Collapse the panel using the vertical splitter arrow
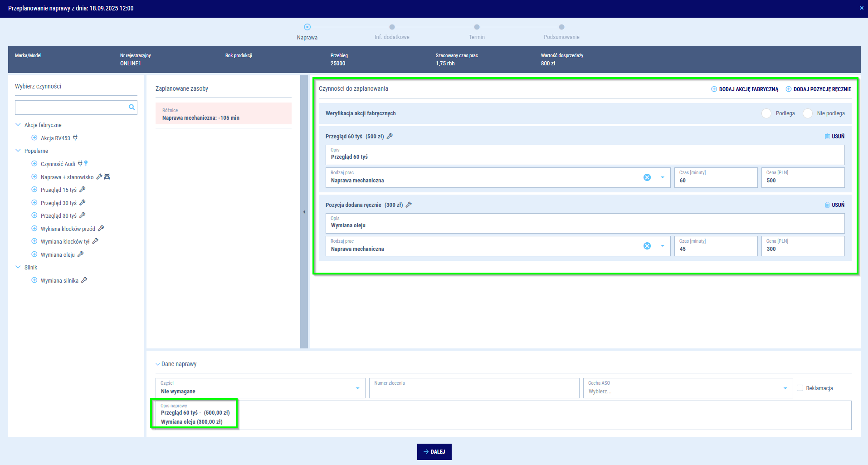868x465 pixels. [x=304, y=212]
